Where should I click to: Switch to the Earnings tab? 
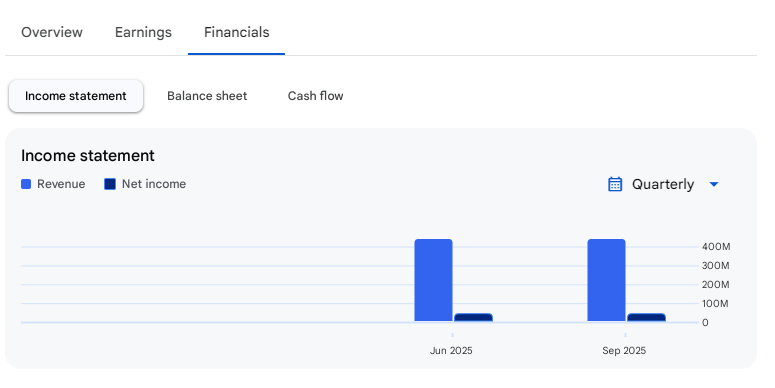tap(143, 32)
